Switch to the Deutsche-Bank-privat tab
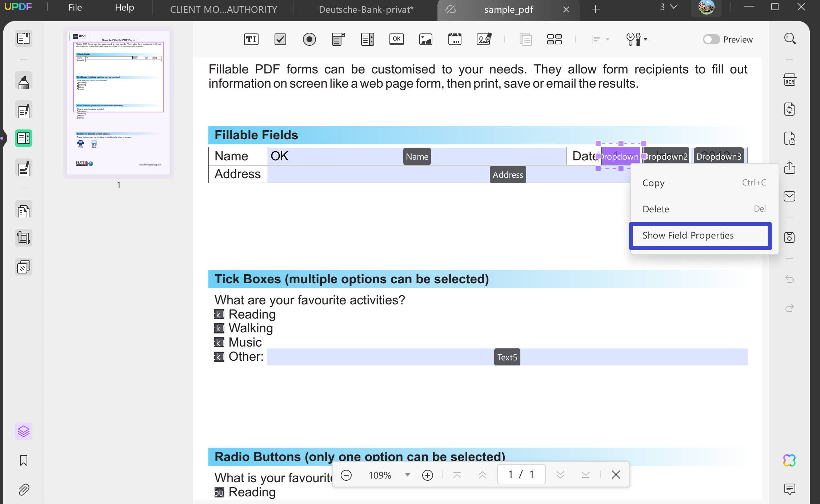The width and height of the screenshot is (820, 504). coord(366,9)
